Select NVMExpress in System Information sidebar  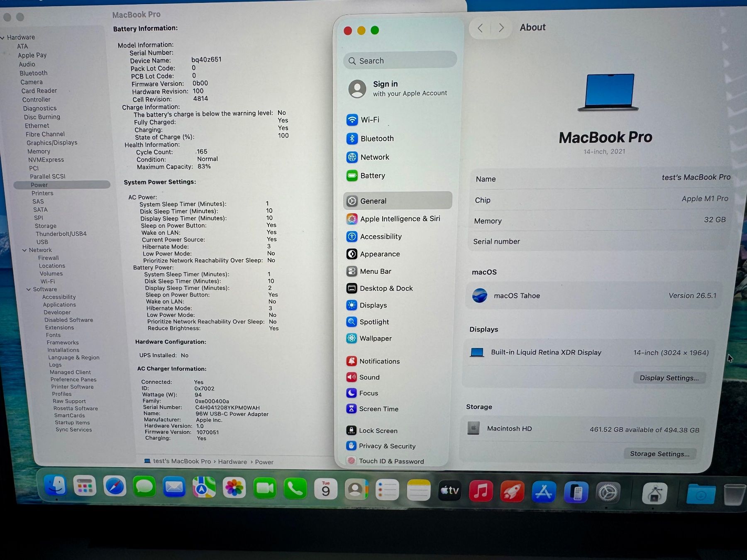(46, 160)
